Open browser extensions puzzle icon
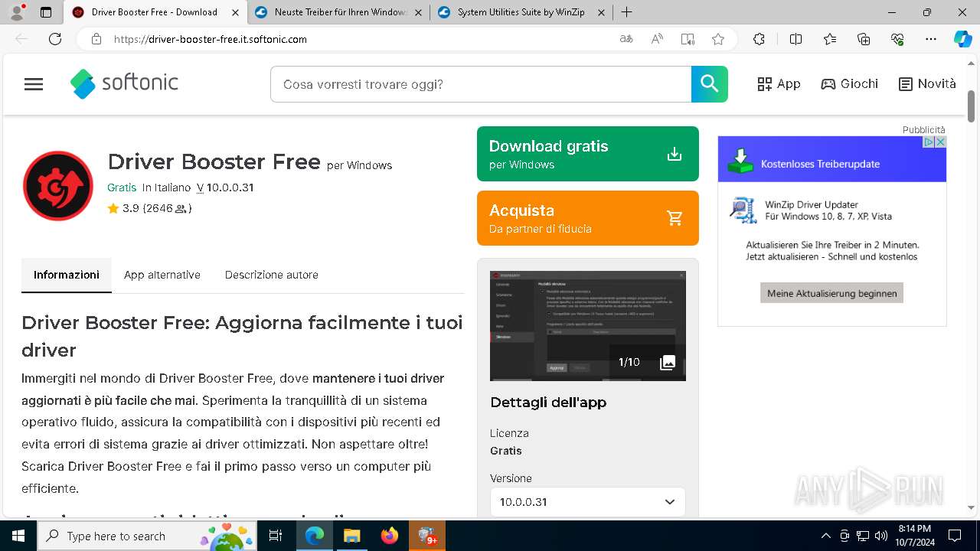This screenshot has width=980, height=551. [759, 39]
